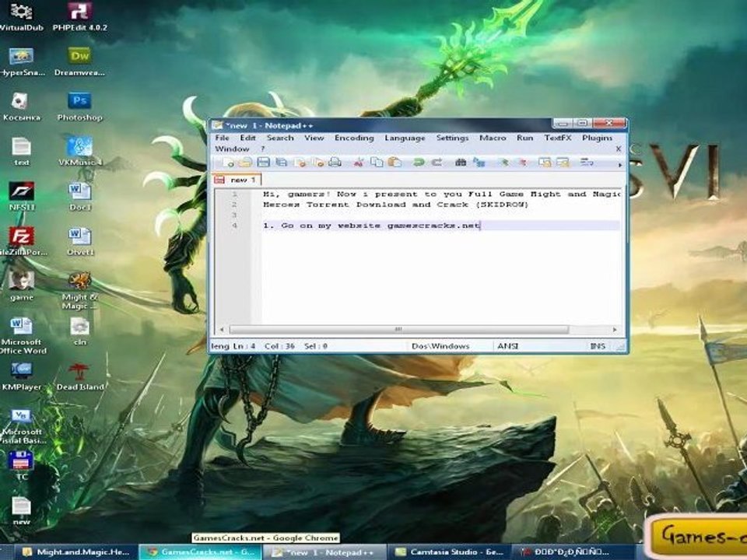
Task: Switch to GamesCracks.net Chrome taskbar button
Action: [x=201, y=552]
